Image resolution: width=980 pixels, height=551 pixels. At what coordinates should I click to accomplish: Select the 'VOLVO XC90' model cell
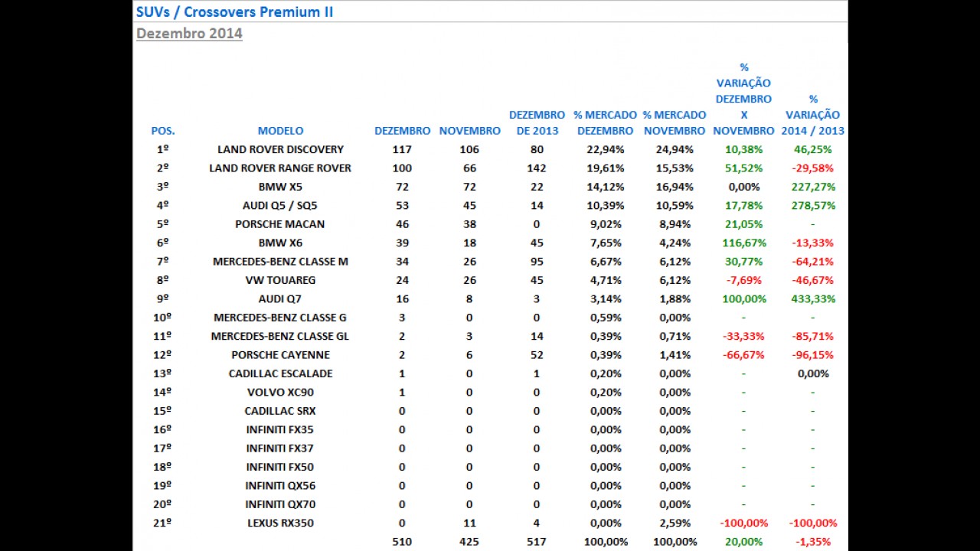(x=280, y=393)
